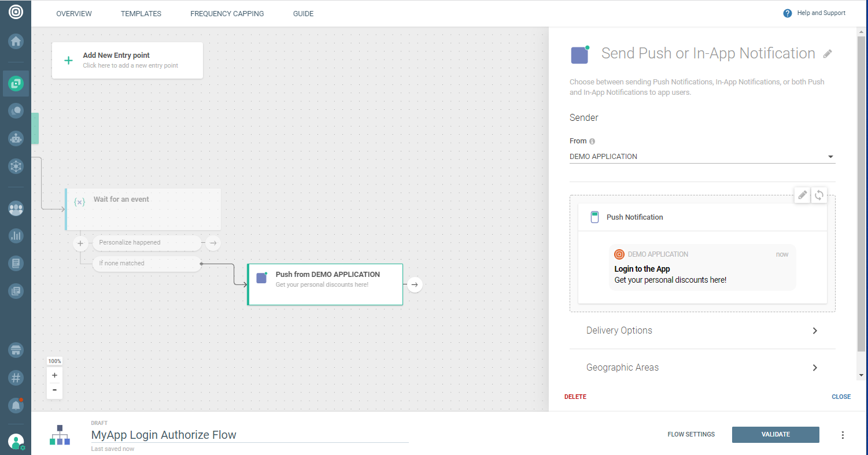Click the Delete link in side panel
This screenshot has width=868, height=455.
pyautogui.click(x=575, y=397)
